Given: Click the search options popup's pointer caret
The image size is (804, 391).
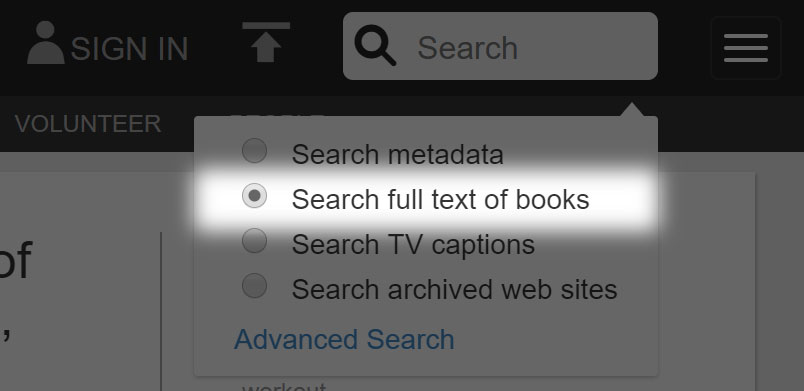Looking at the screenshot, I should tap(633, 109).
